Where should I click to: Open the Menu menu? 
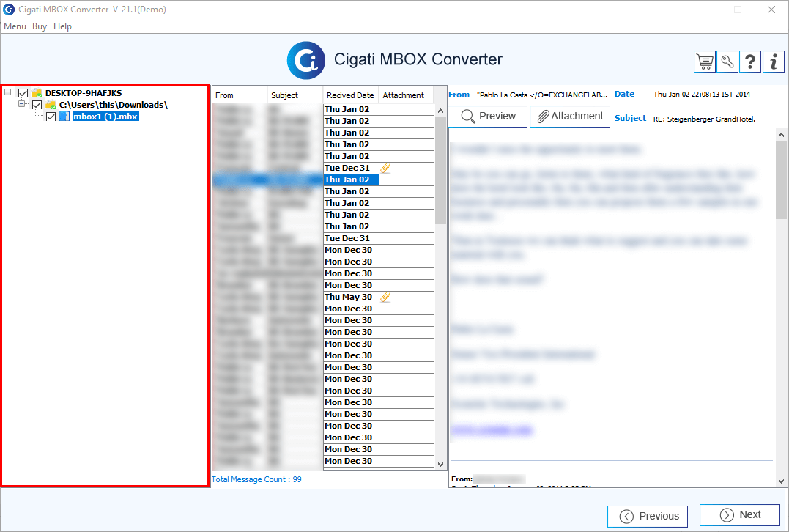point(15,26)
